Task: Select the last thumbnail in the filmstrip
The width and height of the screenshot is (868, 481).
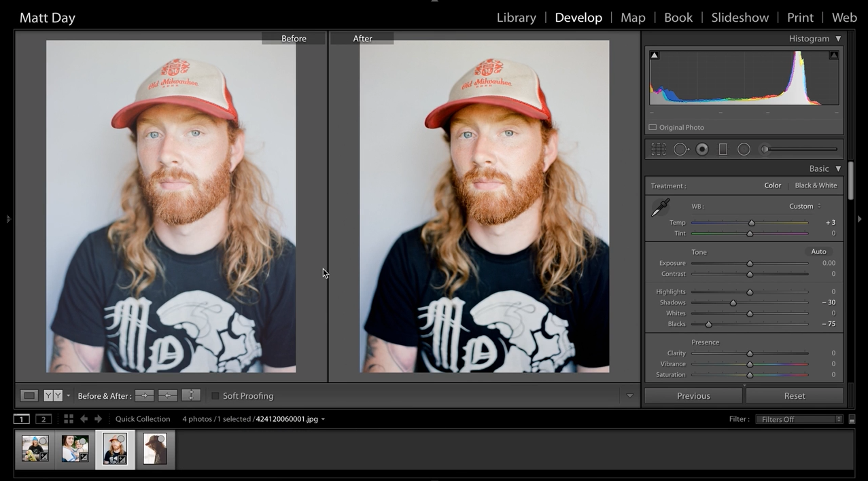Action: (155, 448)
